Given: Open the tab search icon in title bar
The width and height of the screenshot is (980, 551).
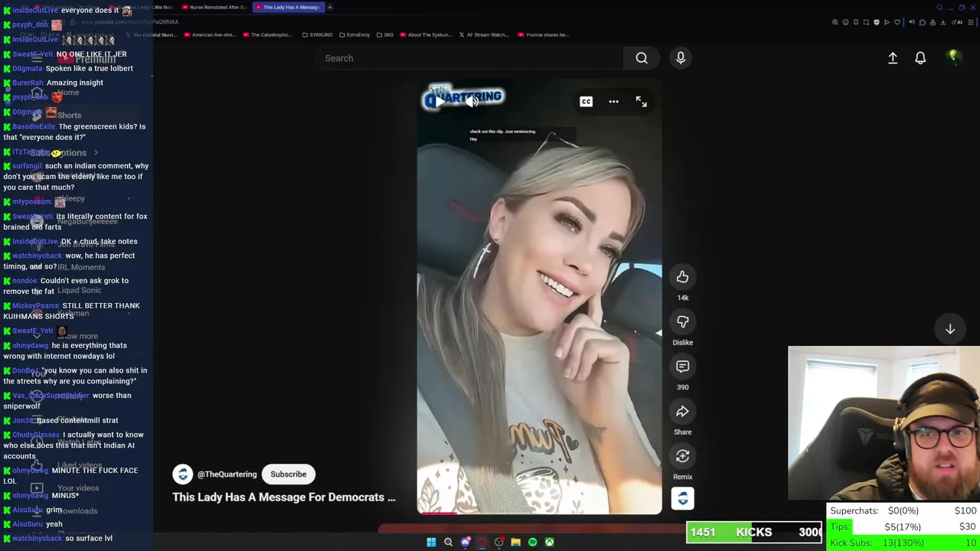Looking at the screenshot, I should tap(939, 8).
